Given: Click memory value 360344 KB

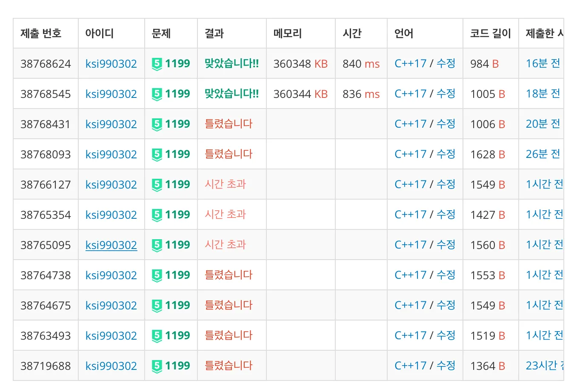Looking at the screenshot, I should click(x=300, y=94).
